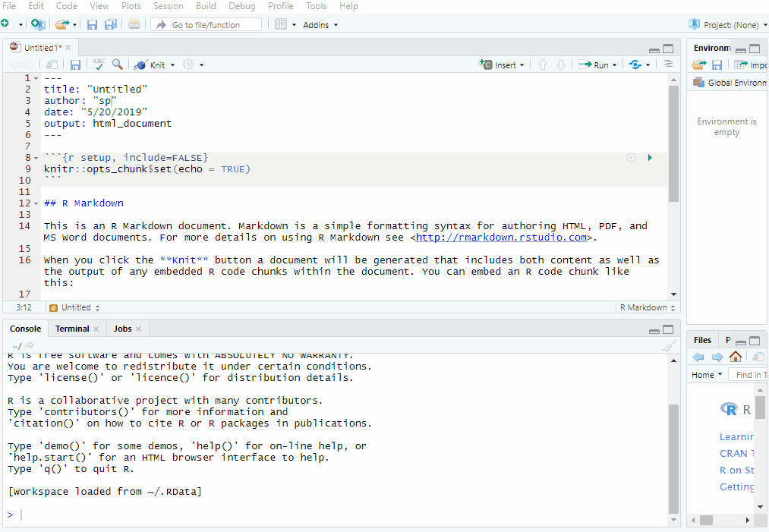769x532 pixels.
Task: Click the publish document icon
Action: [635, 65]
